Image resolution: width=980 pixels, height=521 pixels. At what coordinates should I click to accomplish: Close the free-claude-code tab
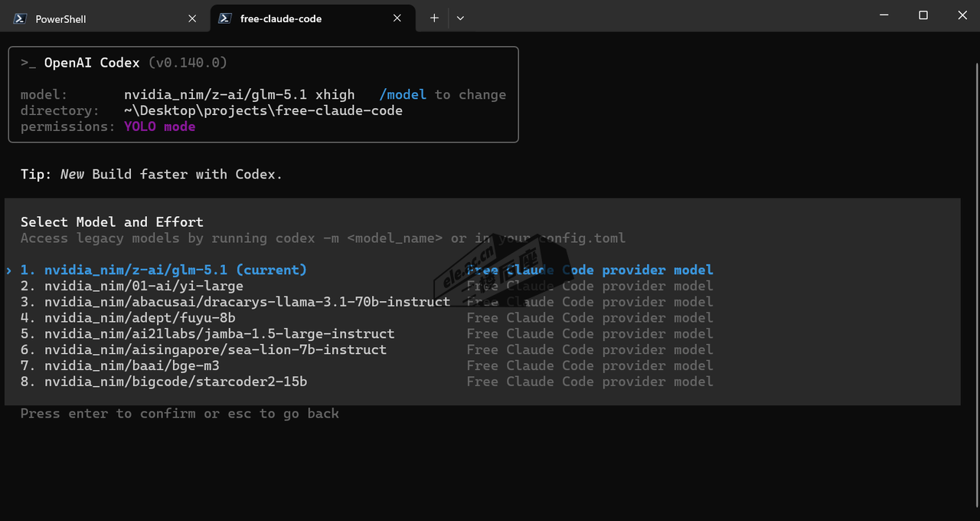coord(397,18)
